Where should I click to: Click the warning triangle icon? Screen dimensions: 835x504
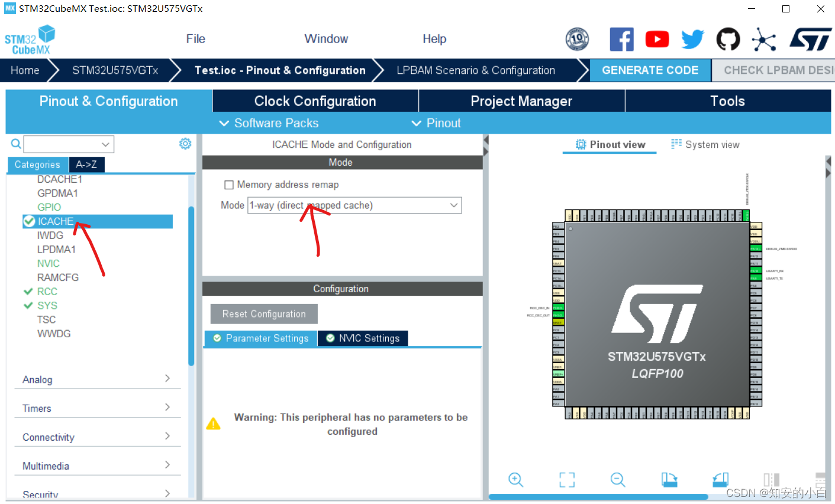pos(213,424)
